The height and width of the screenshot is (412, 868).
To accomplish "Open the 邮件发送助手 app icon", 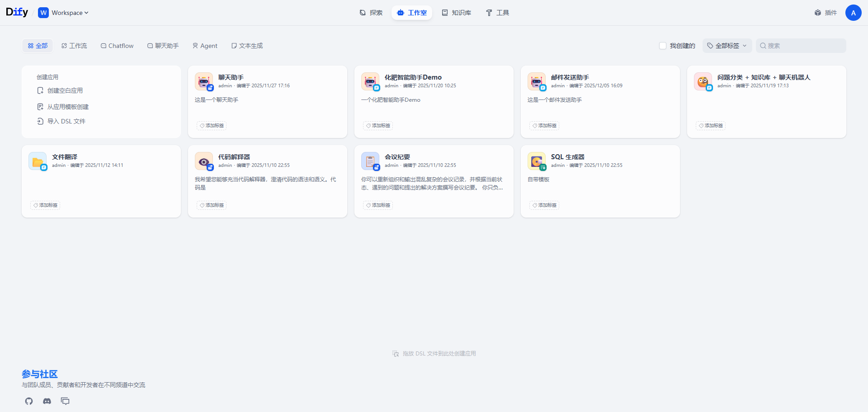I will (537, 81).
